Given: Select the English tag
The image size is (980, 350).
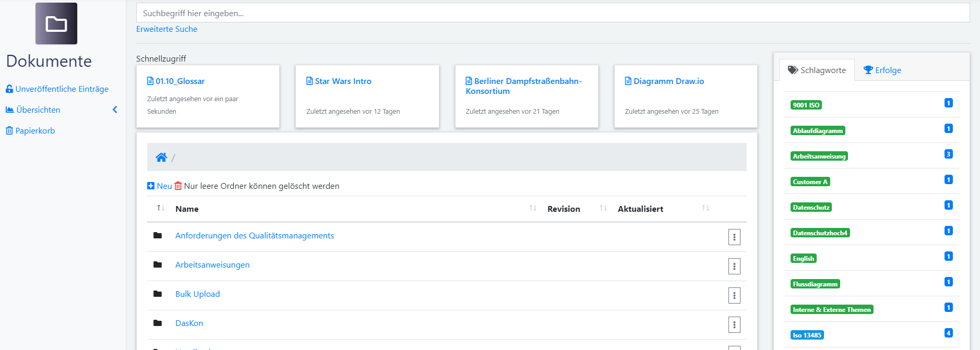Looking at the screenshot, I should coord(804,258).
